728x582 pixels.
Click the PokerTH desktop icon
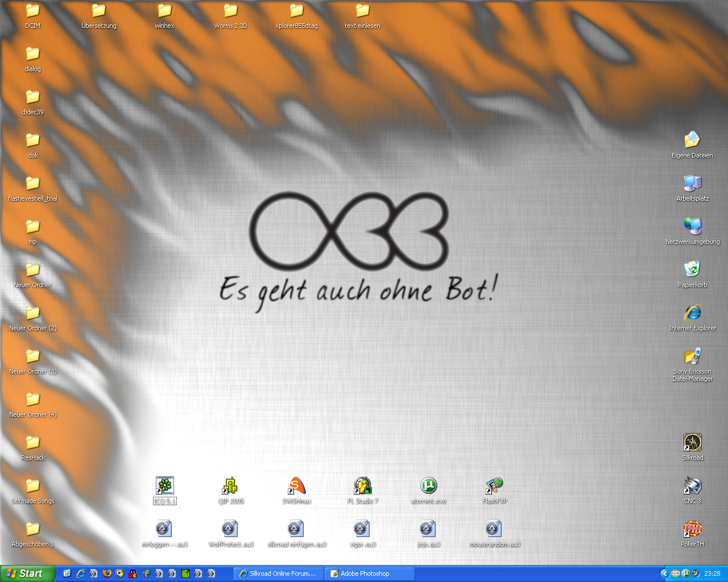click(692, 529)
